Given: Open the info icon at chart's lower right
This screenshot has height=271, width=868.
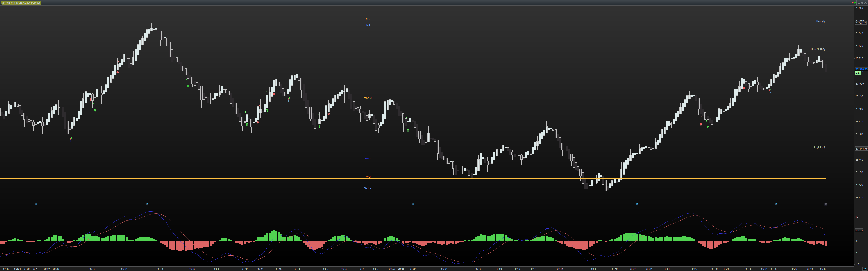Looking at the screenshot, I should pyautogui.click(x=826, y=204).
